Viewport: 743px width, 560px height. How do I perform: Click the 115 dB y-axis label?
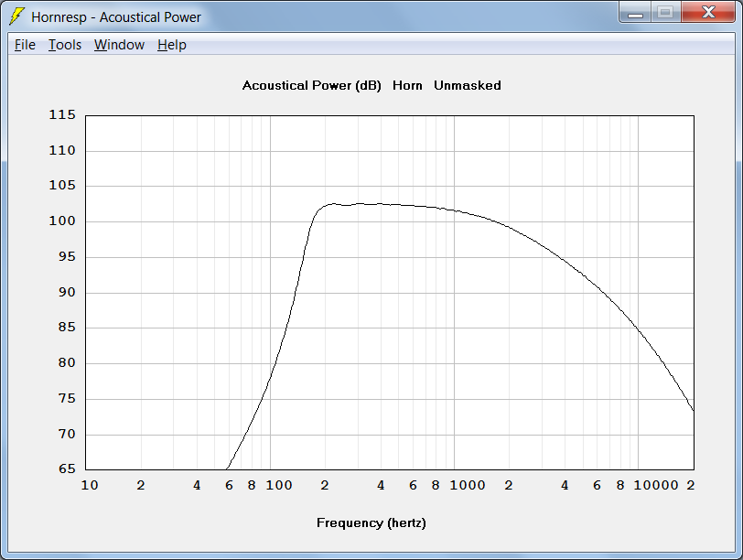pyautogui.click(x=62, y=114)
